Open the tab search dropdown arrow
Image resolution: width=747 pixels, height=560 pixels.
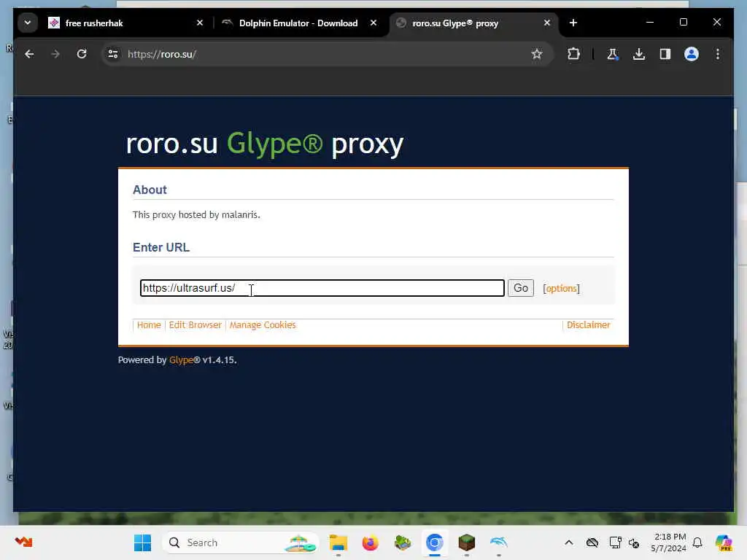point(28,23)
